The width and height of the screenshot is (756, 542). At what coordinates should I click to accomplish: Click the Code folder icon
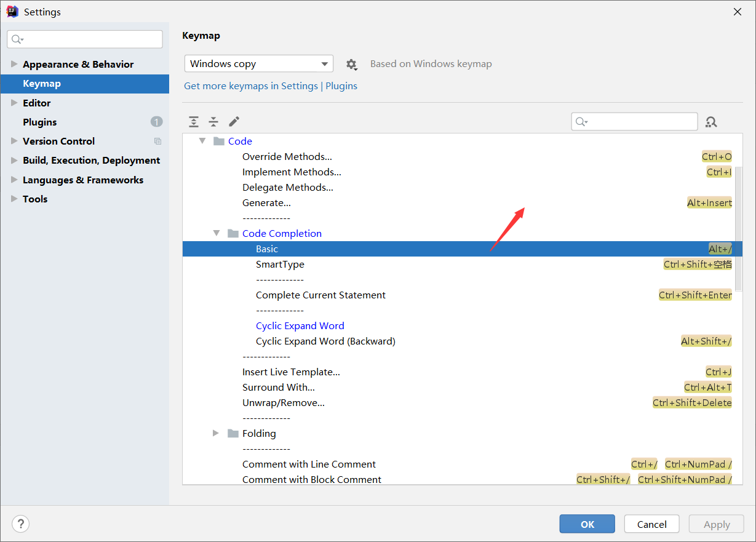pyautogui.click(x=219, y=141)
